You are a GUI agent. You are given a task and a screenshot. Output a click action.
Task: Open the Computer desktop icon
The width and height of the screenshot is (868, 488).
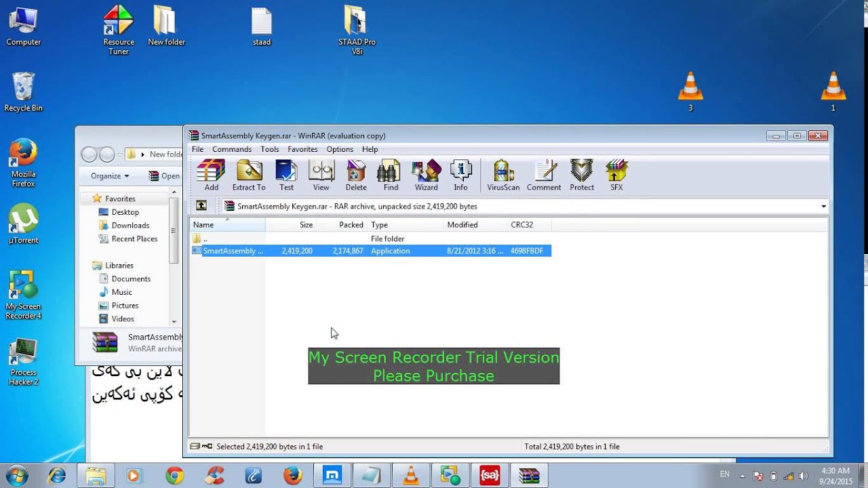(24, 26)
